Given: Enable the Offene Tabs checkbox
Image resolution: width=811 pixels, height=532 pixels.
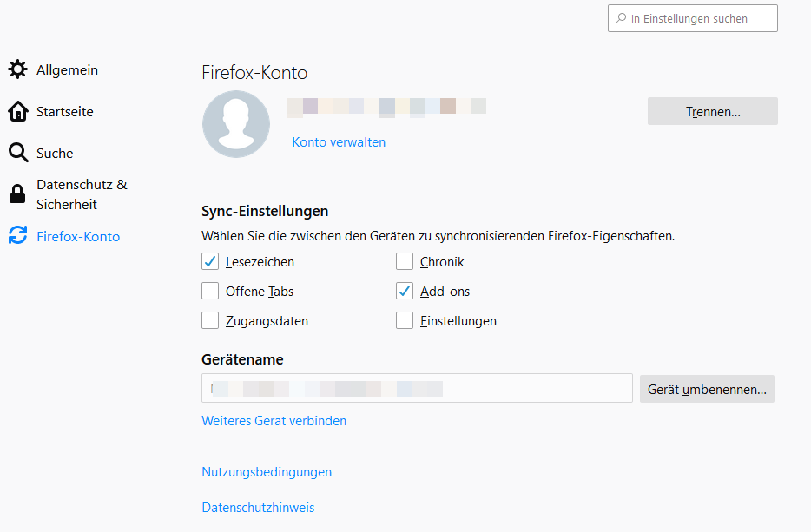Looking at the screenshot, I should pyautogui.click(x=210, y=292).
